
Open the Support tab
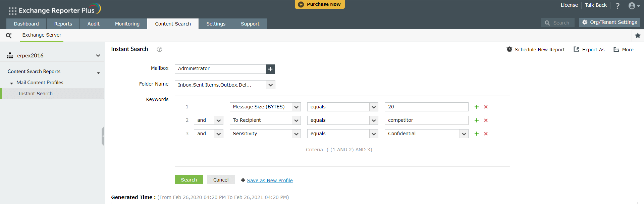(x=250, y=24)
